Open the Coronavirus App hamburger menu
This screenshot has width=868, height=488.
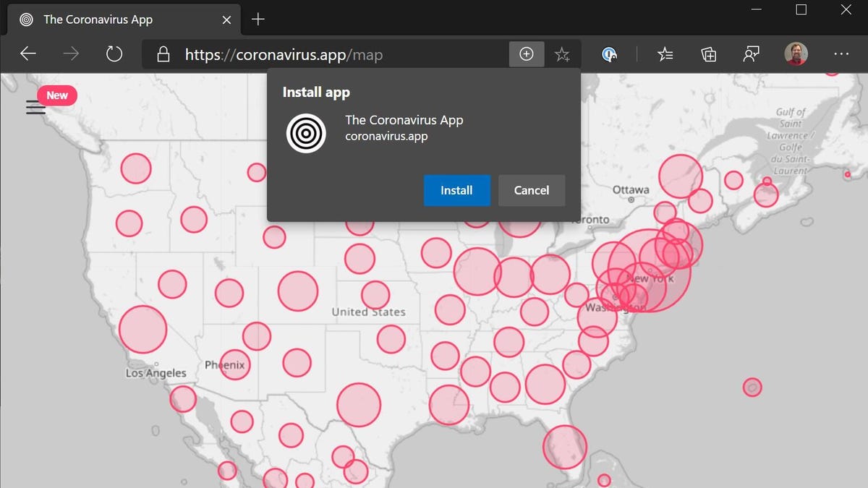(x=35, y=107)
